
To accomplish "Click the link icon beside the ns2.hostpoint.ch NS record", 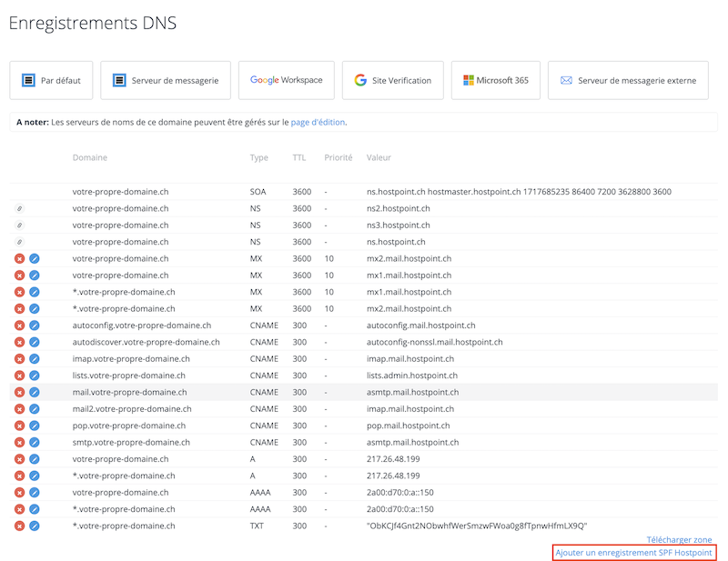I will click(x=19, y=208).
